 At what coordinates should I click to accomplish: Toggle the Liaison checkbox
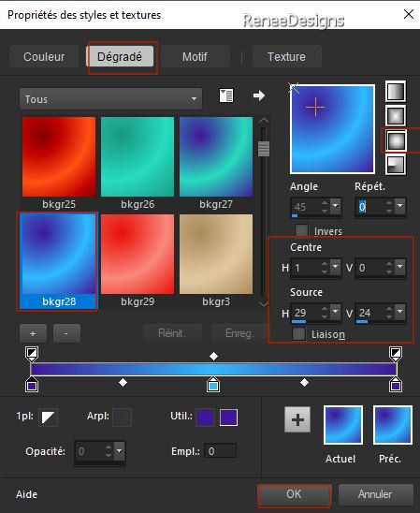[298, 334]
